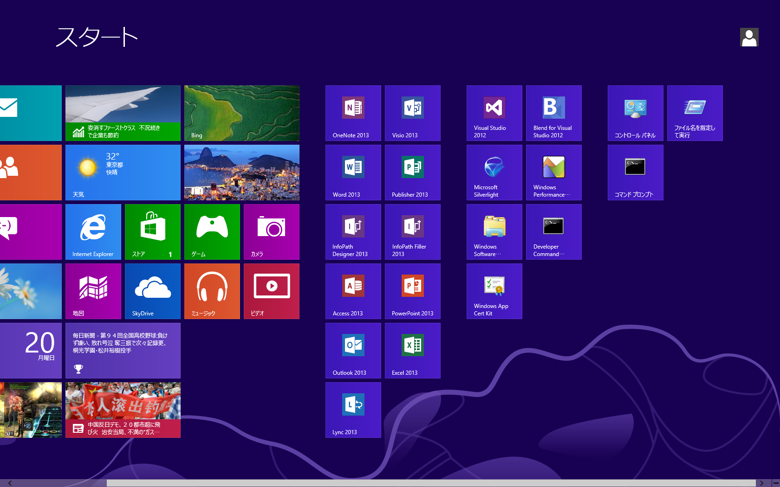The width and height of the screenshot is (780, 487).
Task: Launch コマンド プロンプト tile
Action: click(635, 173)
